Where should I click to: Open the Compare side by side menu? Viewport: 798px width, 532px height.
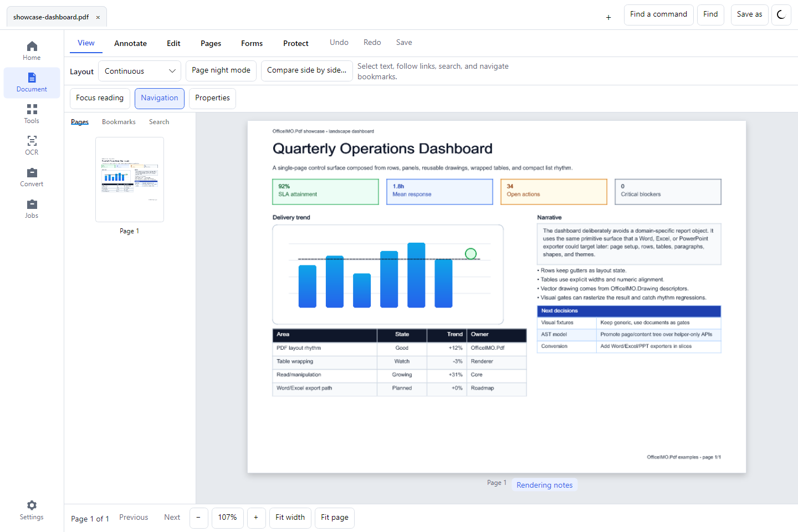click(x=307, y=71)
